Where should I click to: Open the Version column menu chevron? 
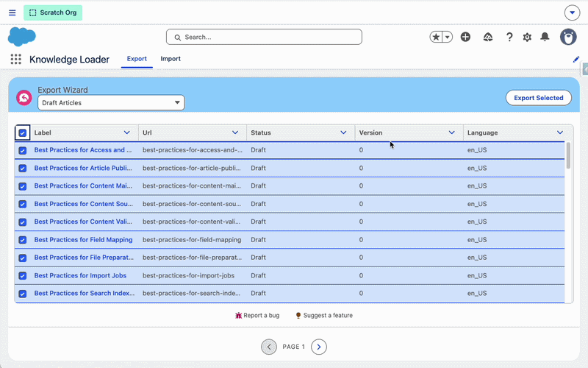(x=451, y=132)
